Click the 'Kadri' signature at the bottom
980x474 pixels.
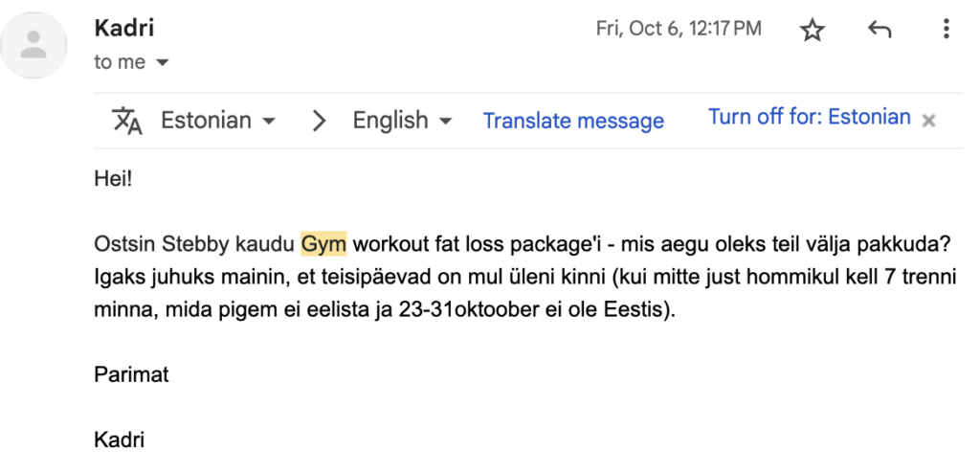(119, 440)
